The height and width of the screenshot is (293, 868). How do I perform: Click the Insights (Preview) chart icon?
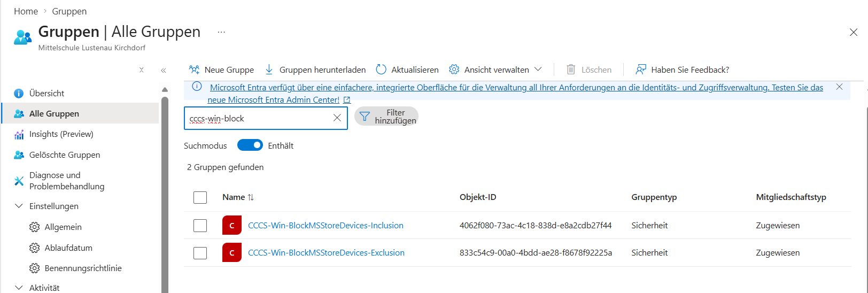pyautogui.click(x=19, y=134)
